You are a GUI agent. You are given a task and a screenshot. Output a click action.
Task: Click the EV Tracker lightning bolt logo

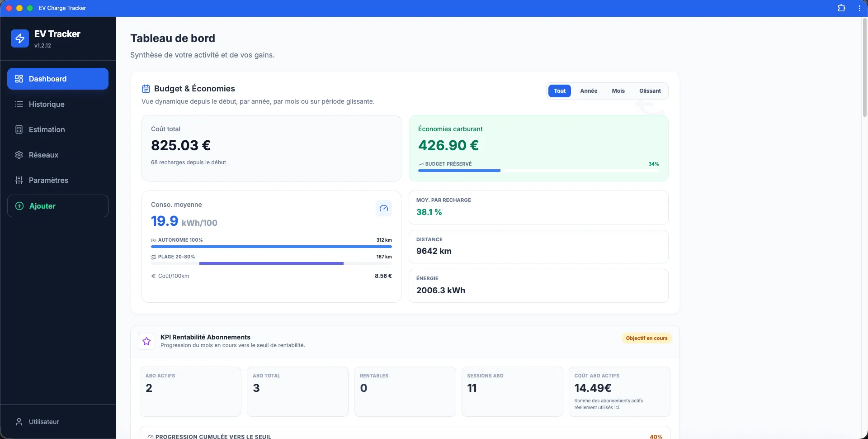(x=20, y=39)
